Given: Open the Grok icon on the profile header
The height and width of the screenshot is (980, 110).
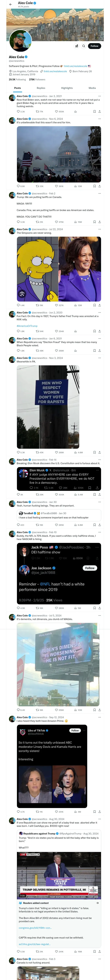Looking at the screenshot, I should [76, 46].
